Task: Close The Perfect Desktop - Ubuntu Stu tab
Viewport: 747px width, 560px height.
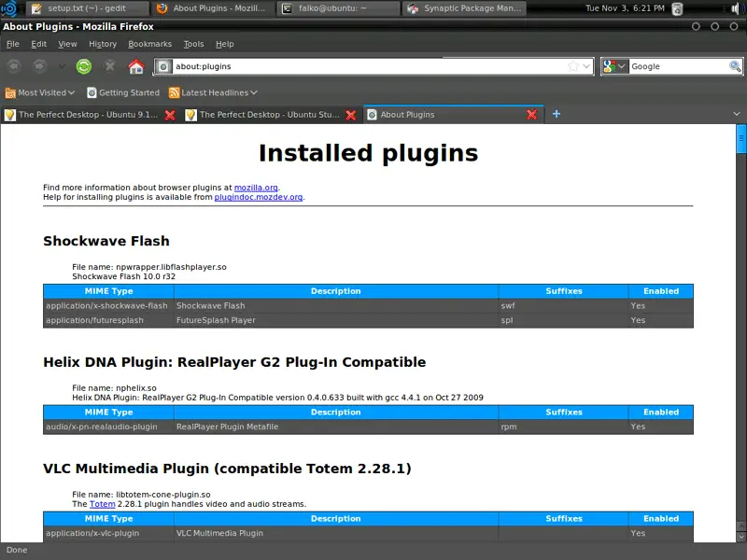Action: tap(351, 115)
